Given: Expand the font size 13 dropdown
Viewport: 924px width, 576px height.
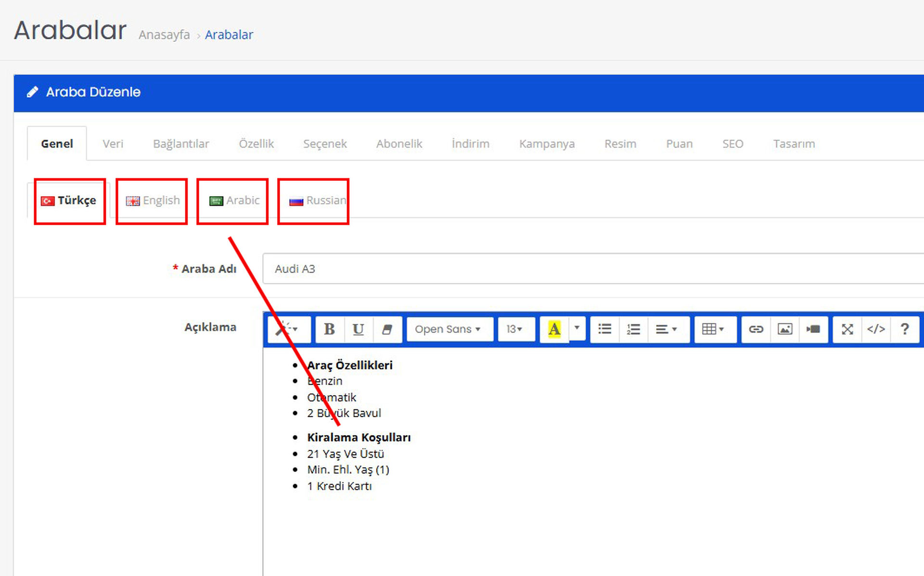Looking at the screenshot, I should click(515, 329).
